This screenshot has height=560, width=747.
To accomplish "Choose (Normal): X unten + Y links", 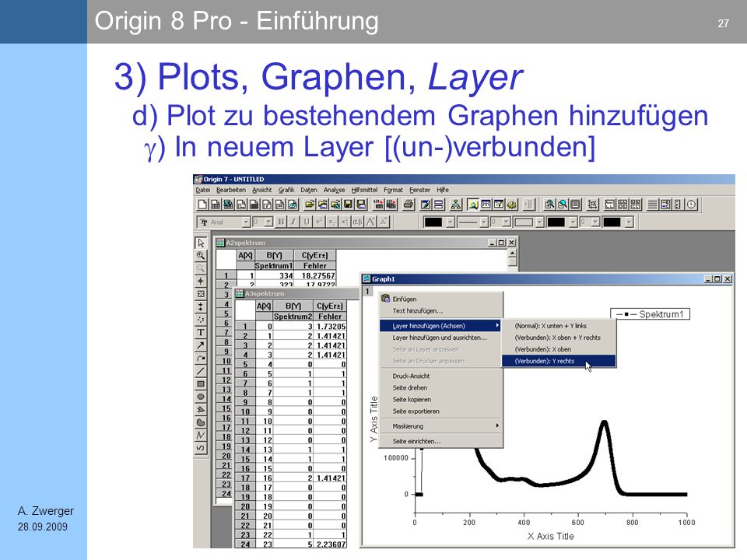I will pyautogui.click(x=559, y=326).
